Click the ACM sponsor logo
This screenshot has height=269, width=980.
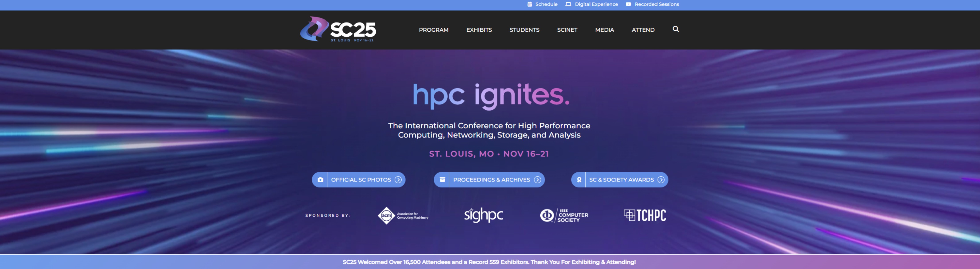(403, 216)
